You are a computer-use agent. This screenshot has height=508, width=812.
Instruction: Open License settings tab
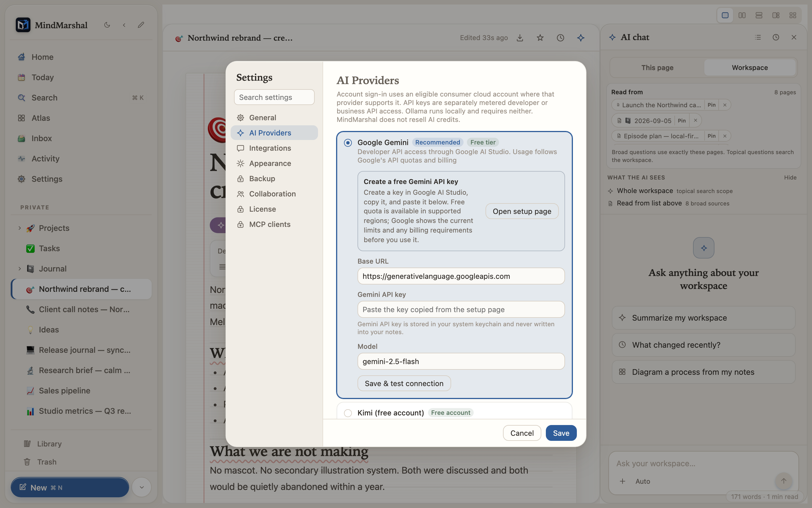tap(274, 209)
